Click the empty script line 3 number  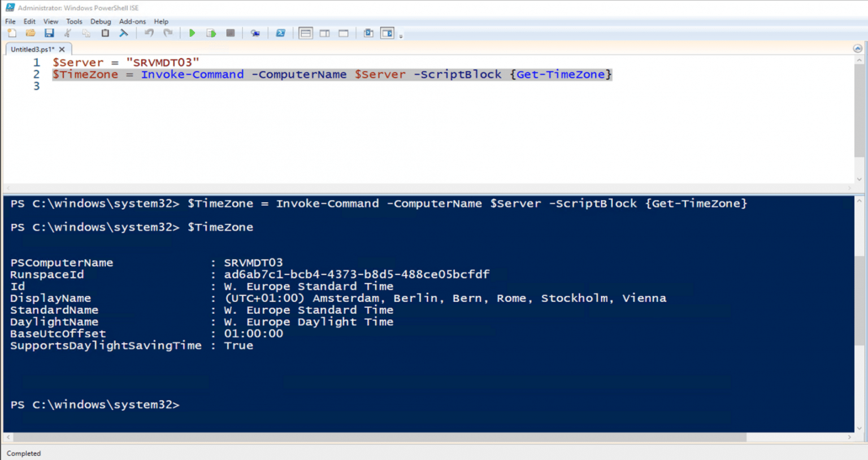click(x=36, y=86)
